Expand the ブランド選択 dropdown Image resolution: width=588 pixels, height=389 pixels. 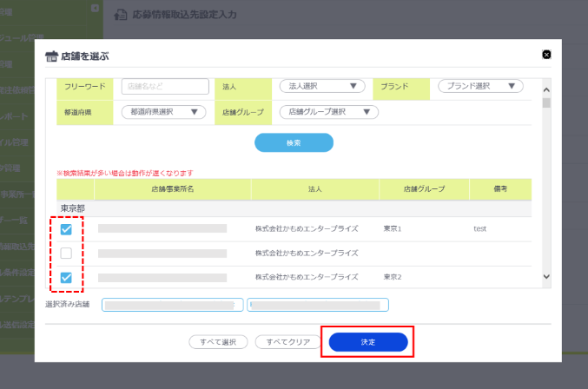(x=480, y=86)
